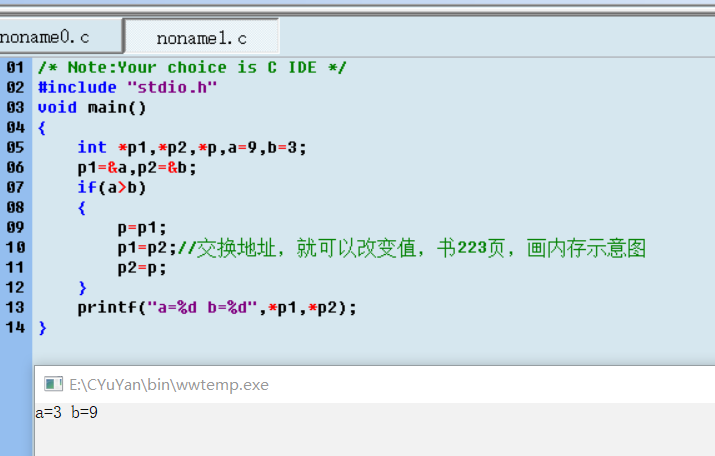Click the closing brace on line 12
This screenshot has height=456, width=715.
[x=82, y=288]
